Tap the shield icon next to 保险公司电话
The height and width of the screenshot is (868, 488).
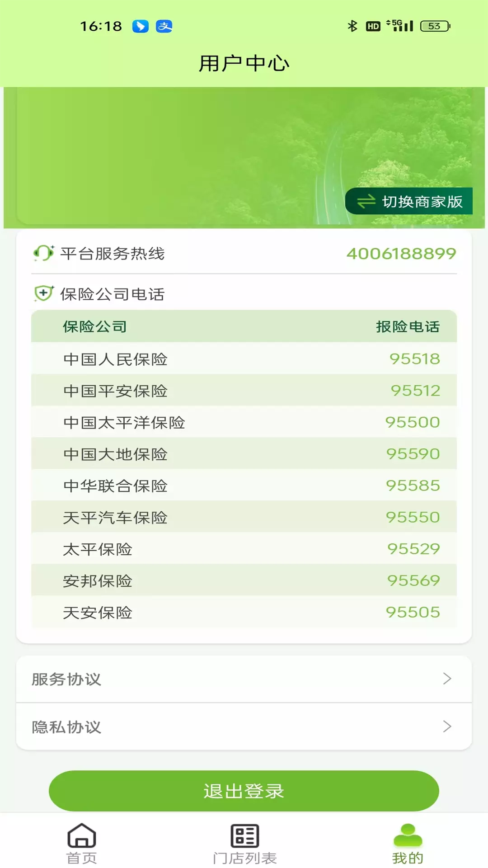(43, 294)
